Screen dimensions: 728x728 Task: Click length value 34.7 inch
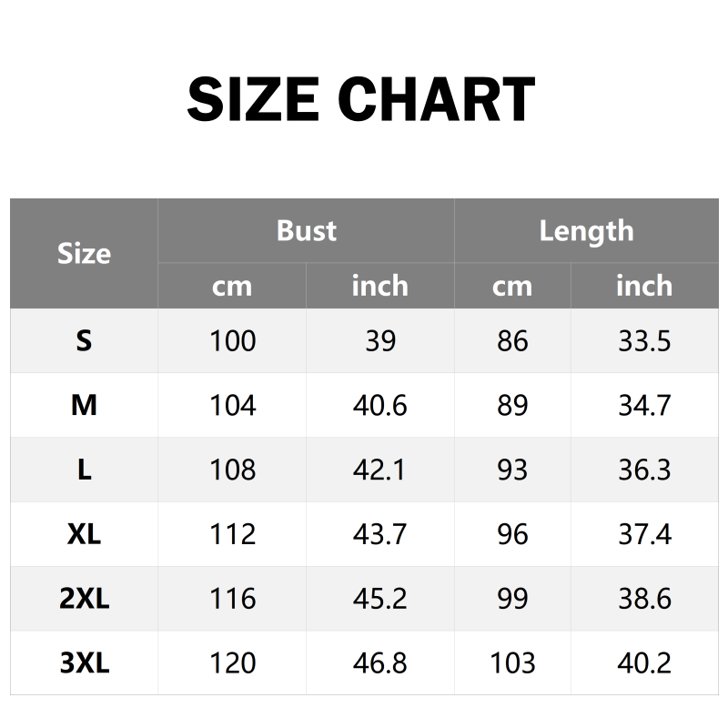coord(644,405)
